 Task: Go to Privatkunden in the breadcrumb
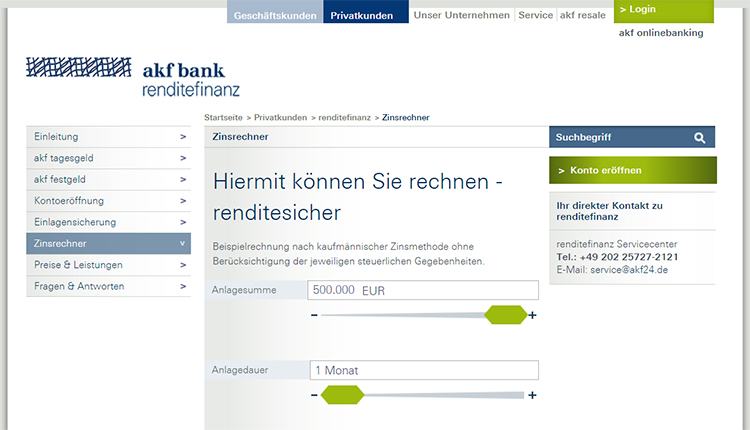(x=280, y=118)
